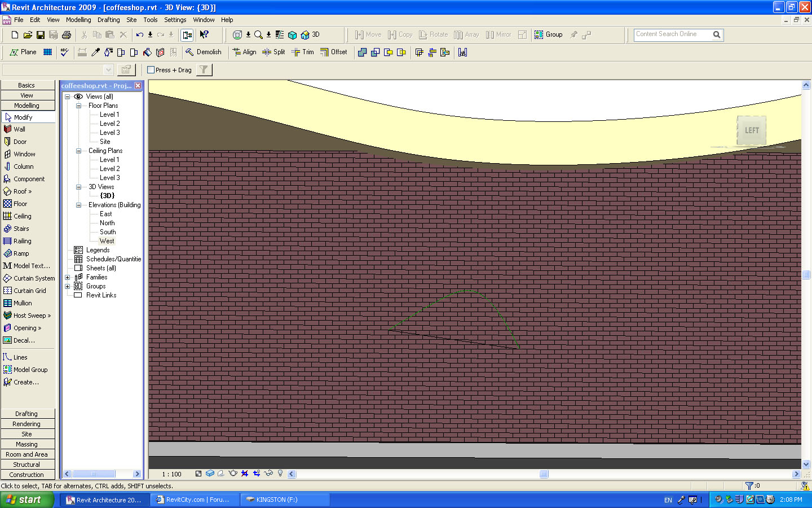Click the Content Search Online field
This screenshot has height=508, width=812.
click(672, 34)
